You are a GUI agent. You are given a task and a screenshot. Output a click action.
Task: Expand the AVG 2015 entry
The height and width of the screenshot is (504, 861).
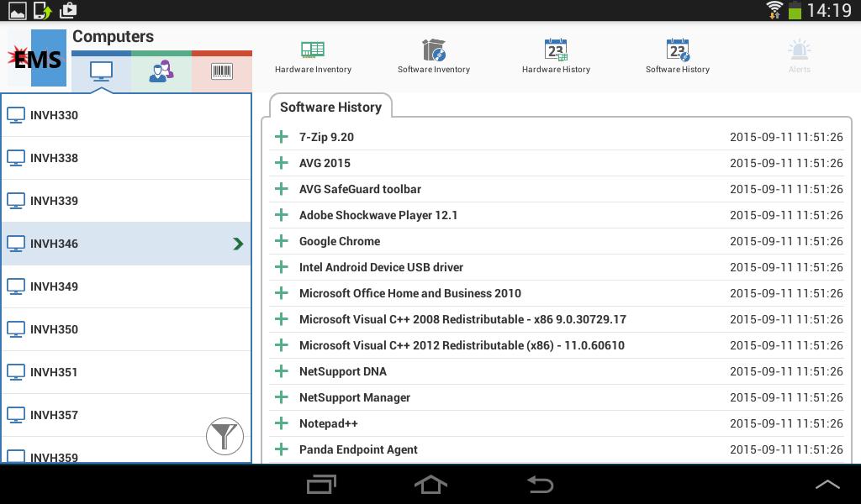pos(281,163)
